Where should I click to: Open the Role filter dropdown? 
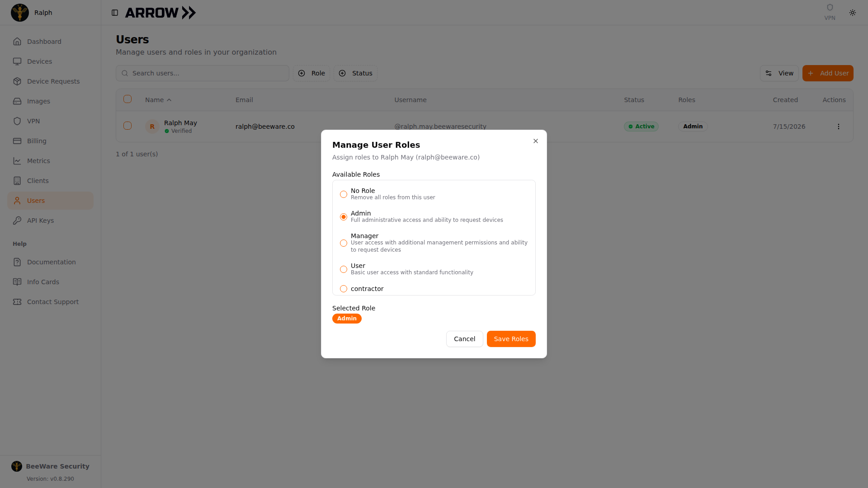point(311,73)
